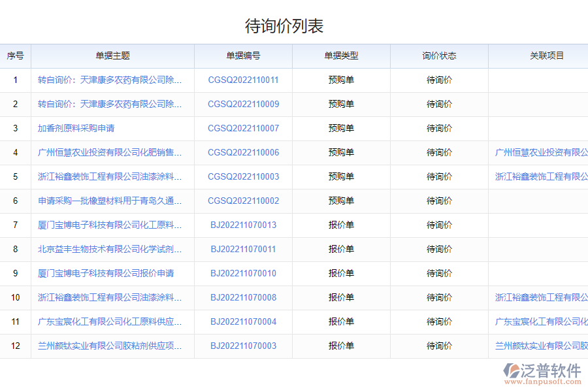Image resolution: width=588 pixels, height=392 pixels.
Task: Click the 单据主题 column header
Action: point(112,56)
